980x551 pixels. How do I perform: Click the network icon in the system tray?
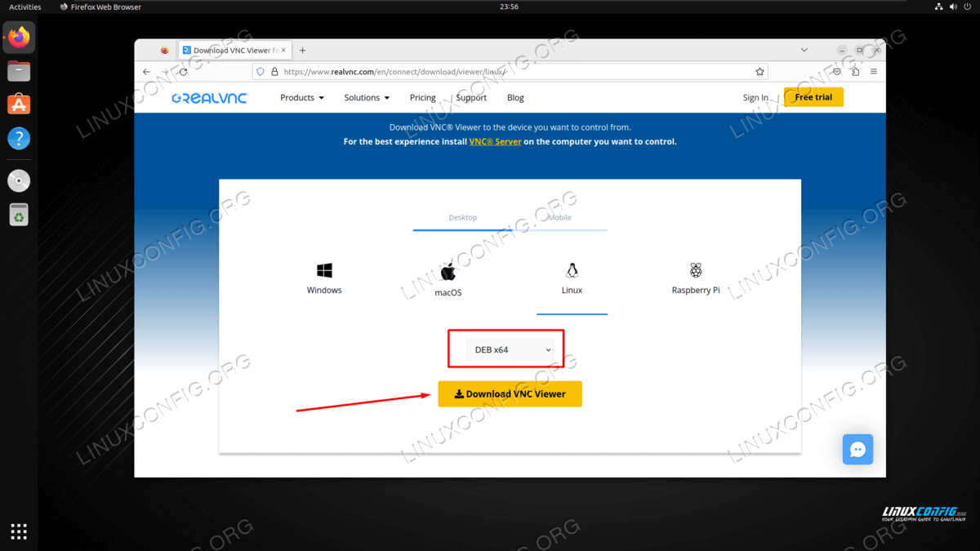(x=938, y=7)
